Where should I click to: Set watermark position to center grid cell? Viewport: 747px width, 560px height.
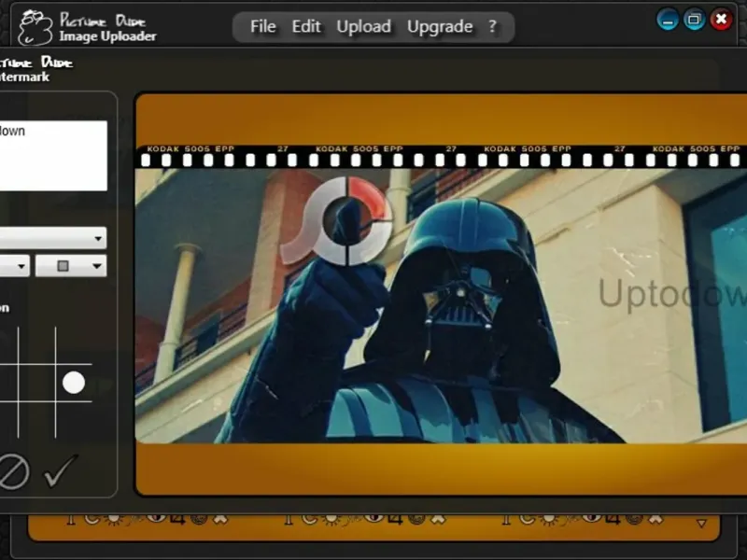click(36, 383)
